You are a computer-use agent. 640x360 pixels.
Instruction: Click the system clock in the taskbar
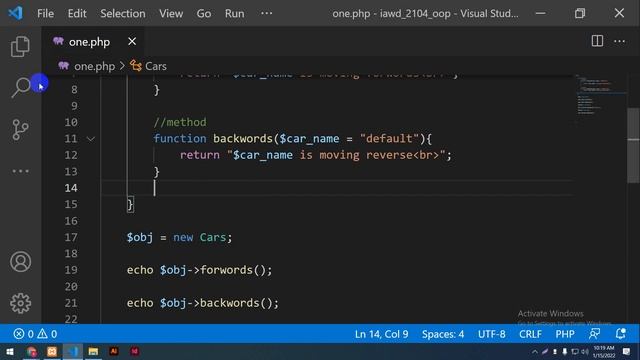[604, 351]
